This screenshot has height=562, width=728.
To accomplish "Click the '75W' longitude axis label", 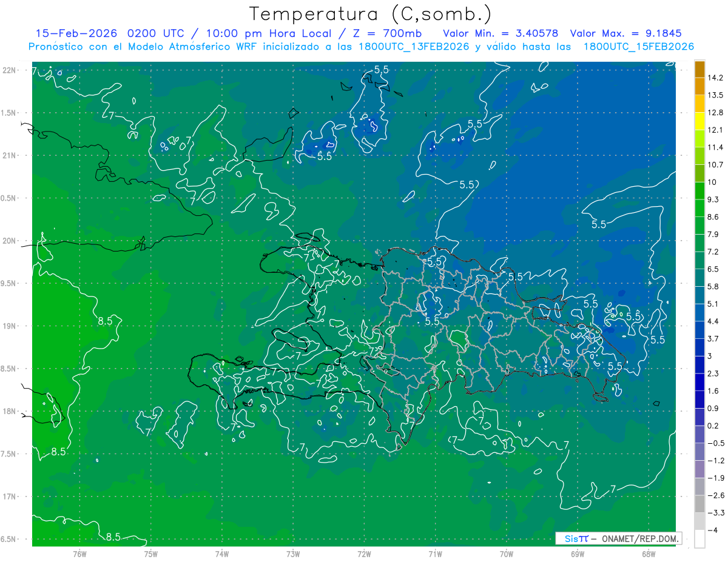I will click(151, 554).
